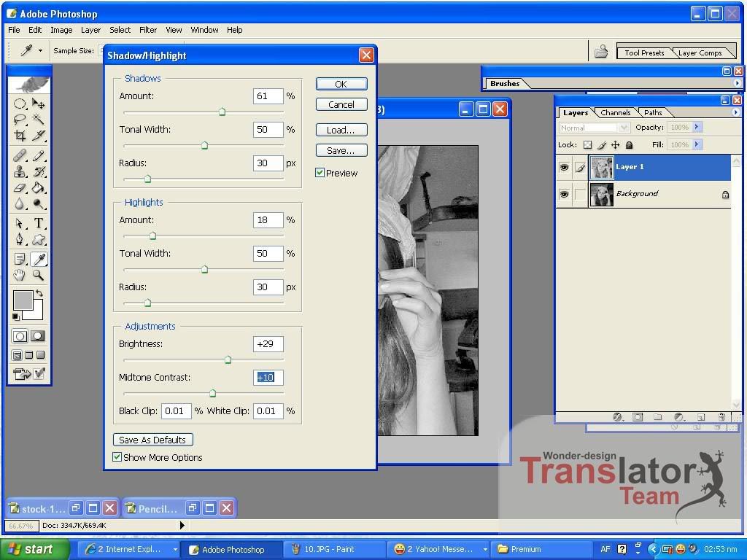The image size is (747, 560).
Task: Open the Layer menu
Action: 90,30
